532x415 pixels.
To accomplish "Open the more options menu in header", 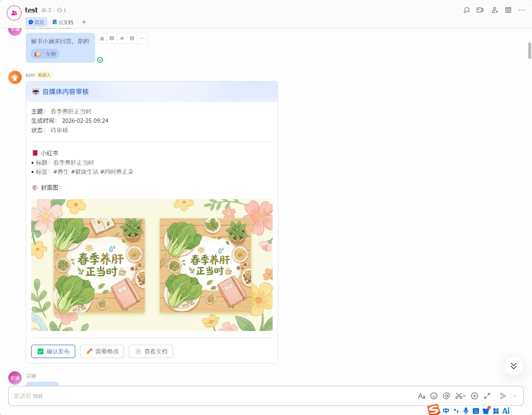I will 522,10.
